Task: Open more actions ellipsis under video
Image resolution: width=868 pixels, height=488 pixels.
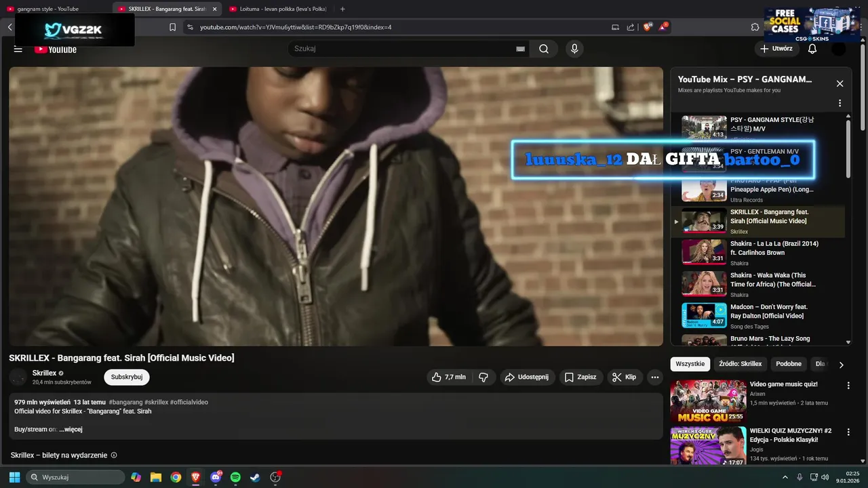Action: point(655,377)
